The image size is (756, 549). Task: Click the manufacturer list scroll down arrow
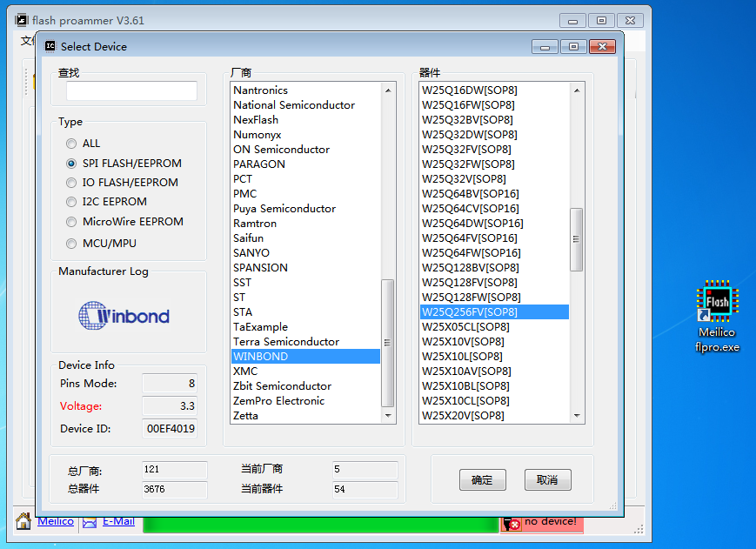click(388, 416)
